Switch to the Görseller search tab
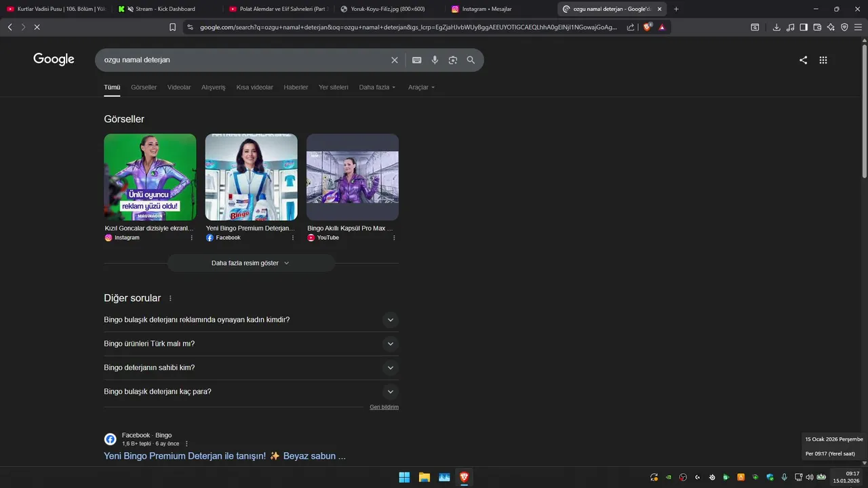Screen dimensions: 868x488 (144, 87)
